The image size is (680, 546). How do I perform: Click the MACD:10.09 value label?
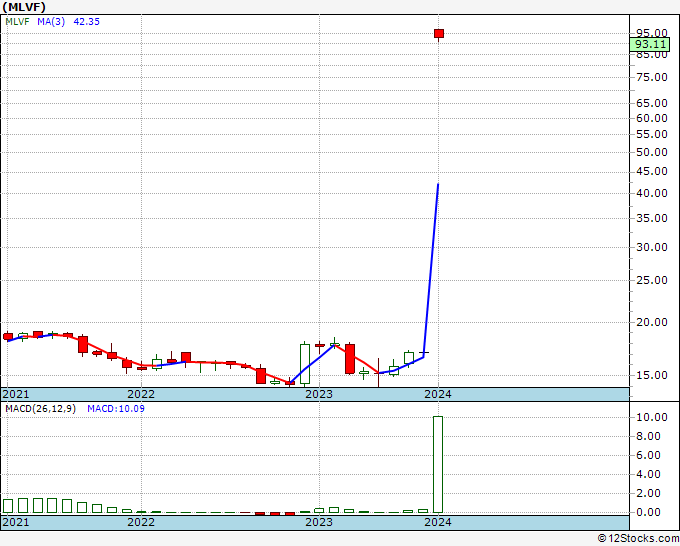click(116, 409)
